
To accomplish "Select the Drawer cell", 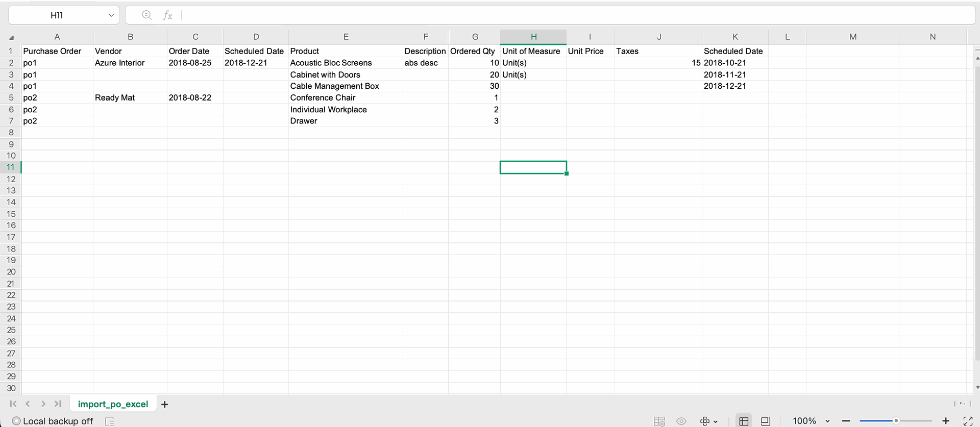I will coord(346,121).
